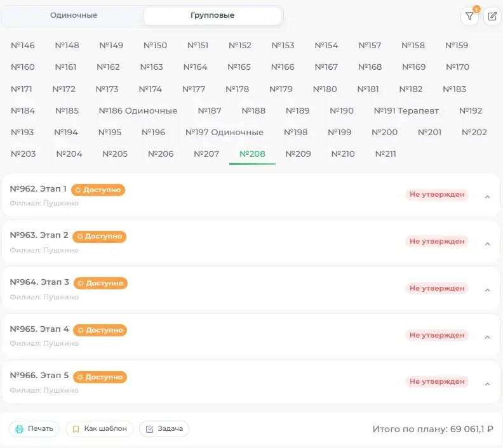Create a task with Задача button
The image size is (503, 448).
pos(164,429)
